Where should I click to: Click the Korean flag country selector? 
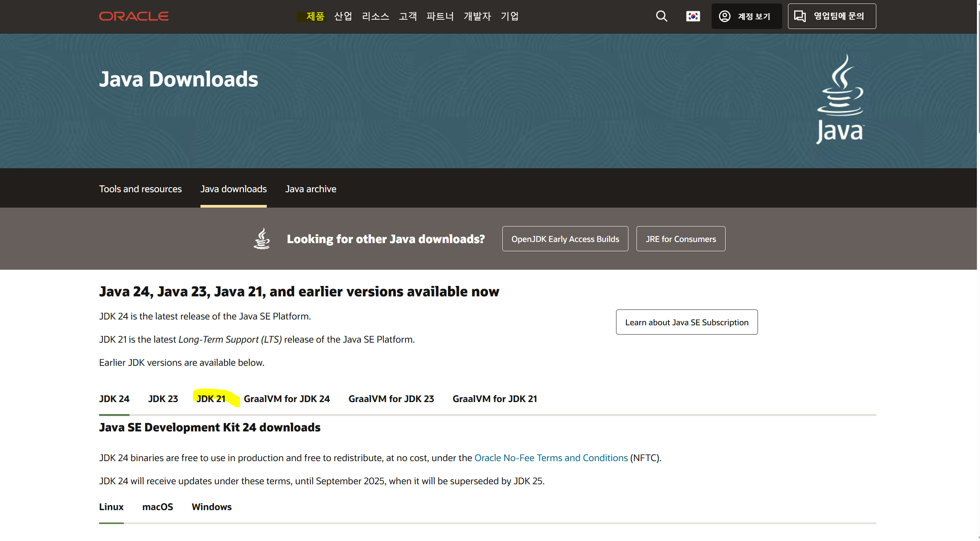pyautogui.click(x=693, y=16)
